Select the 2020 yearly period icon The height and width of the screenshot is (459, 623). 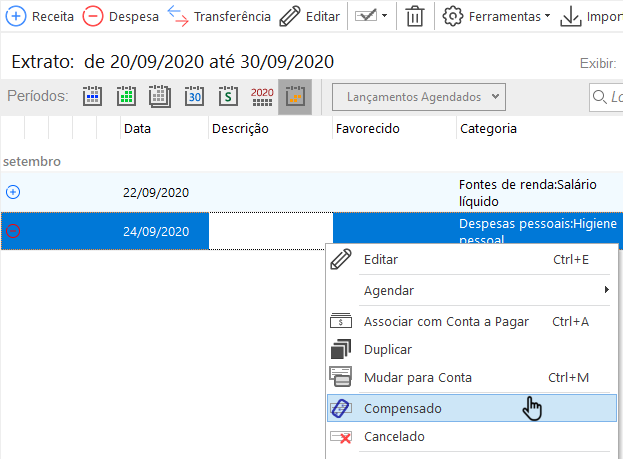click(x=262, y=97)
